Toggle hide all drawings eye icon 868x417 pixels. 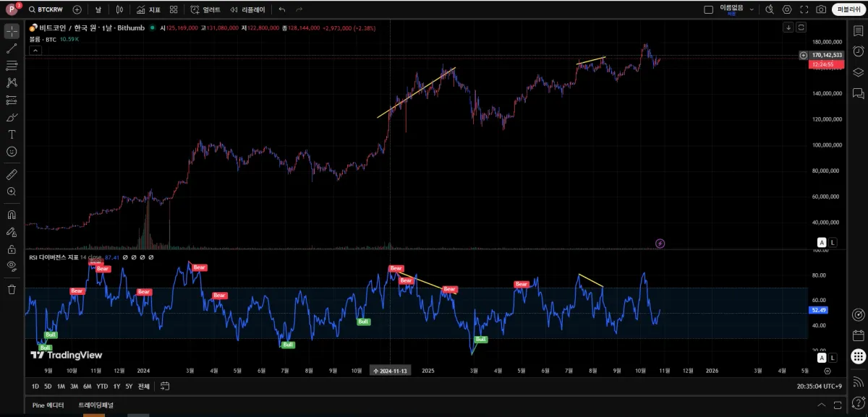coord(12,266)
